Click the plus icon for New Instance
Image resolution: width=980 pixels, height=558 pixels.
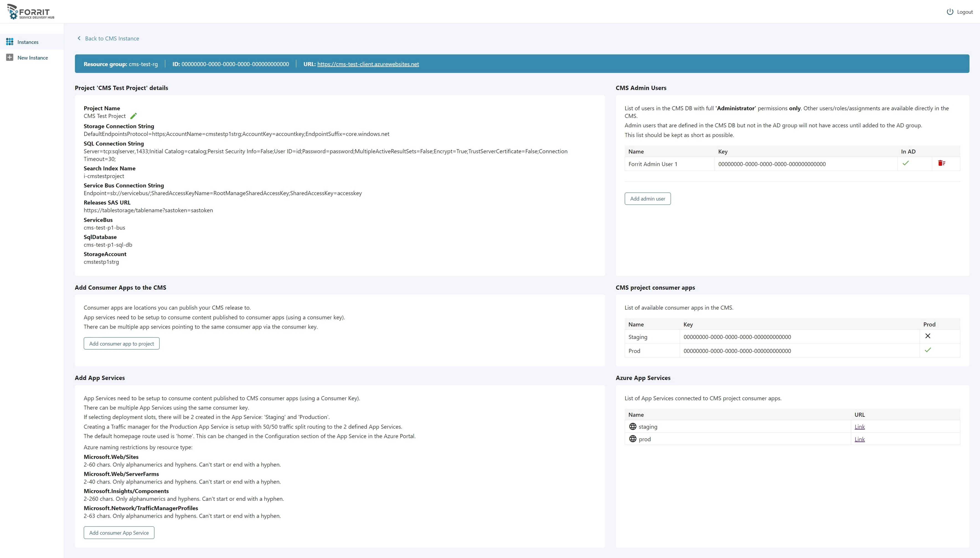[x=10, y=57]
